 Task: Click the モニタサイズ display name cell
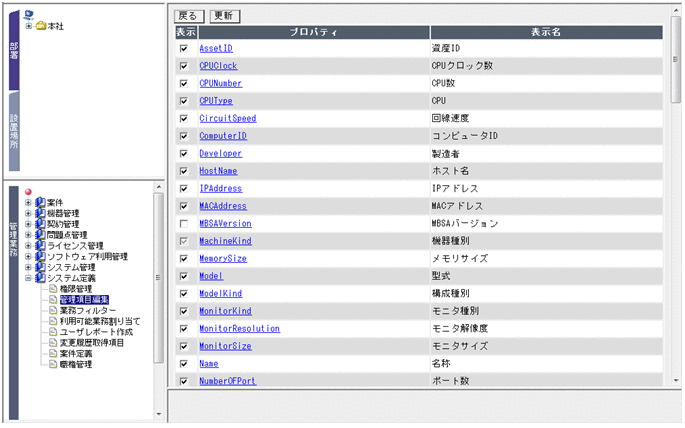[x=546, y=346]
